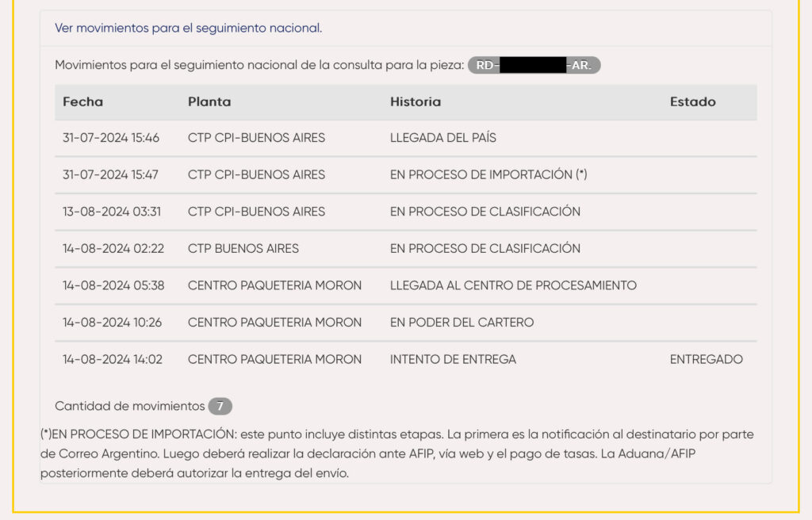This screenshot has height=520, width=812.
Task: Select the Historia column header
Action: click(x=416, y=101)
